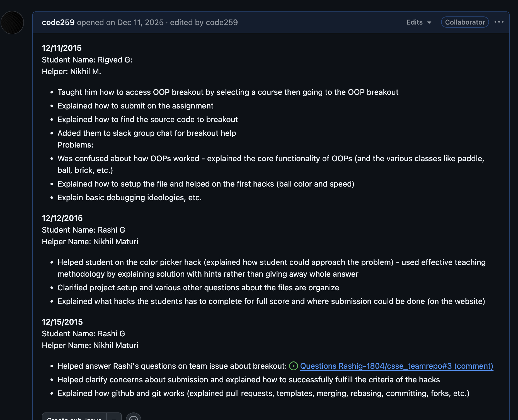Click the 'Added them to slack group chat' bullet
This screenshot has height=420, width=518.
147,133
